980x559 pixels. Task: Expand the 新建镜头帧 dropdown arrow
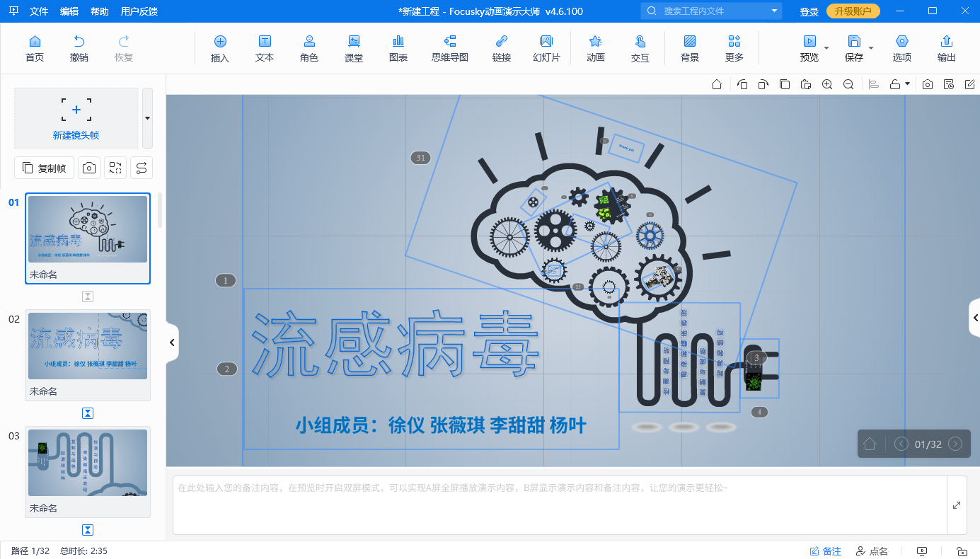click(147, 118)
